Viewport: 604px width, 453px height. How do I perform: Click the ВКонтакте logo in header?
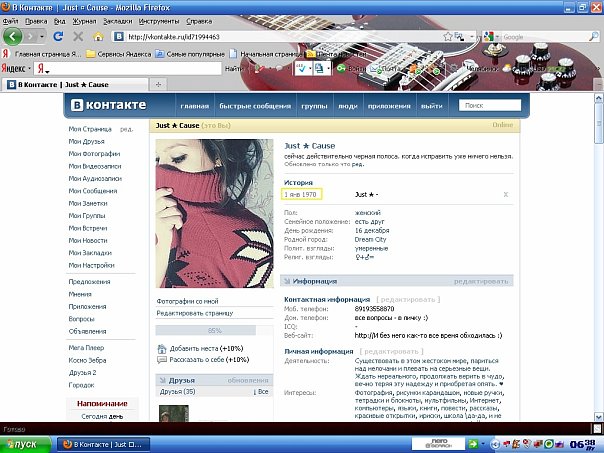[109, 105]
